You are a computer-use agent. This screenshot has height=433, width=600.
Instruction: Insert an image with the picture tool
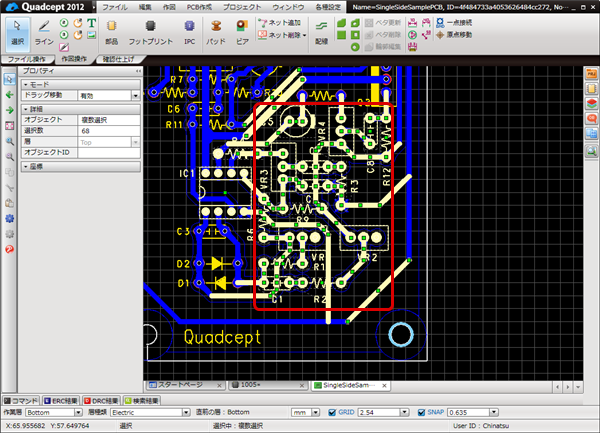click(91, 35)
